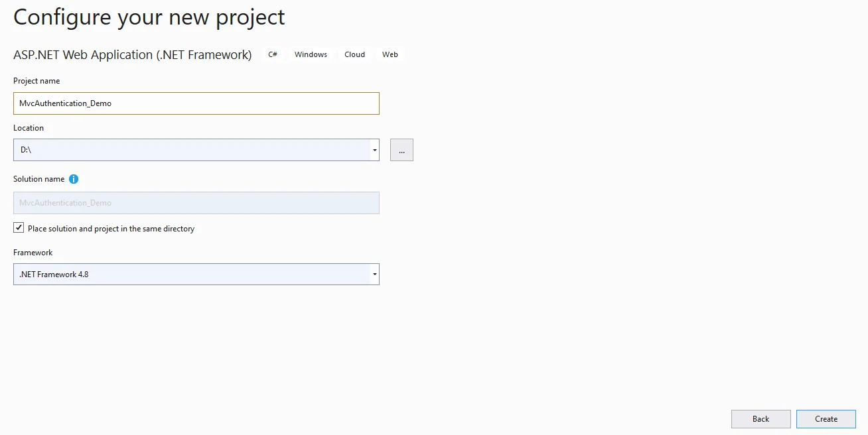Screen dimensions: 868x435
Task: Click the Location D:\ path field
Action: click(192, 150)
